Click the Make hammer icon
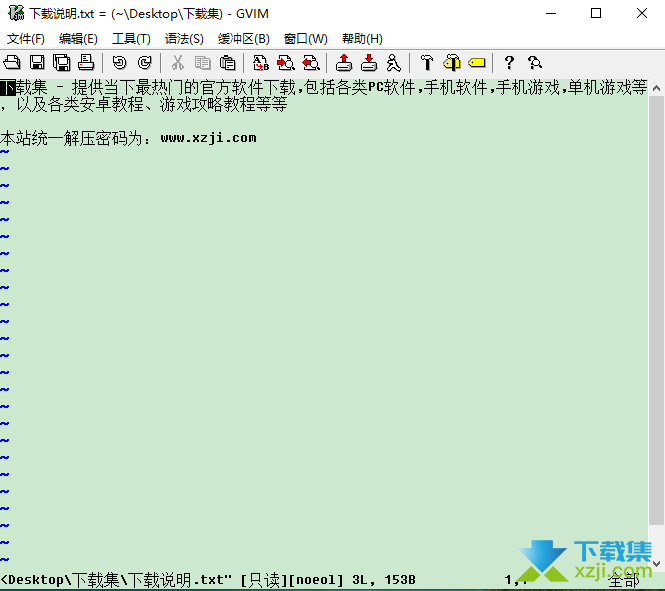Image resolution: width=665 pixels, height=591 pixels. pos(427,63)
